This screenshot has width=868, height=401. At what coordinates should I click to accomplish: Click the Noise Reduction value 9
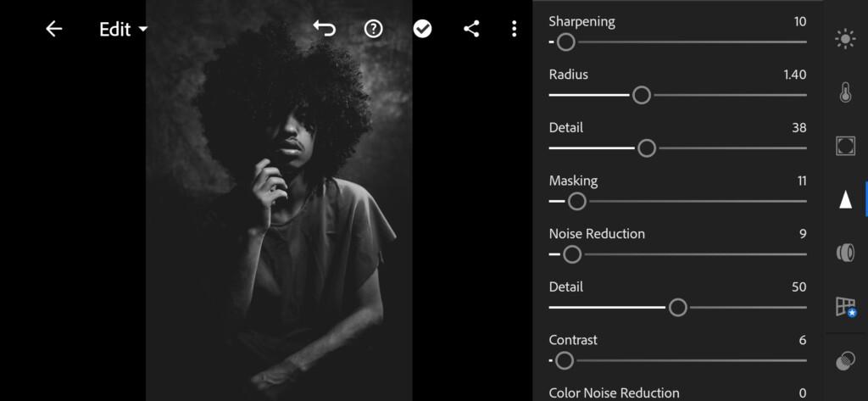point(803,234)
